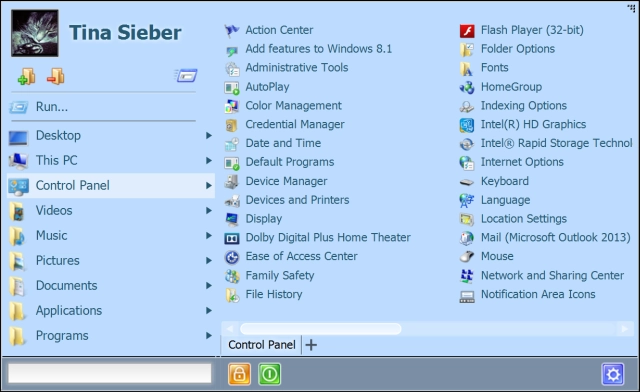Click the window icon beside the folder icons

pyautogui.click(x=187, y=76)
